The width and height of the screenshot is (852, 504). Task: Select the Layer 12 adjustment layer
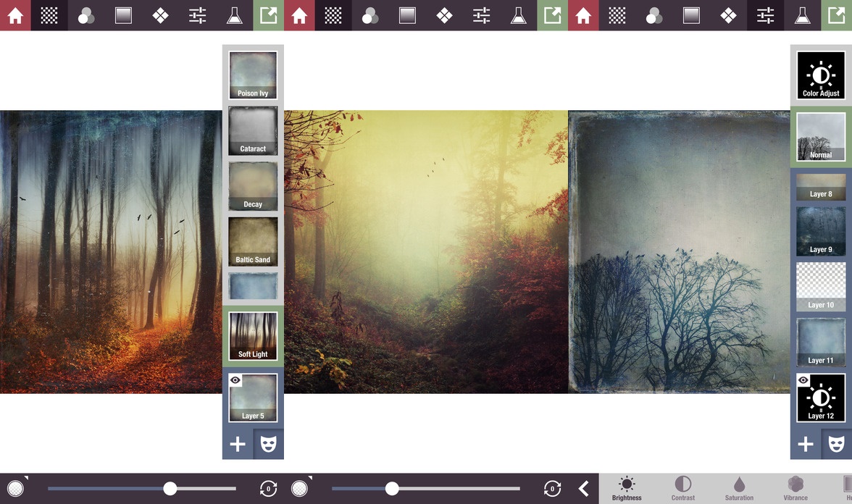820,398
